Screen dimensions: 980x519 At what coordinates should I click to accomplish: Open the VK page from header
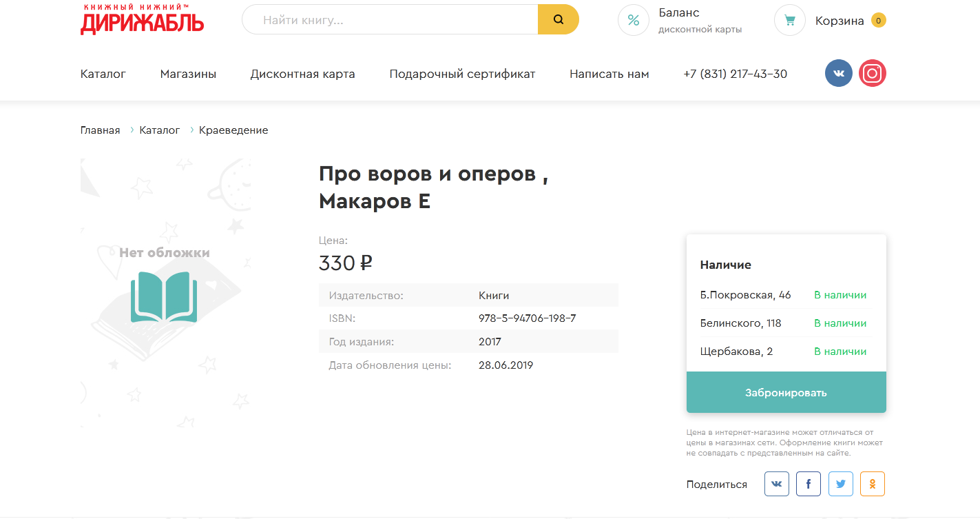pyautogui.click(x=838, y=74)
